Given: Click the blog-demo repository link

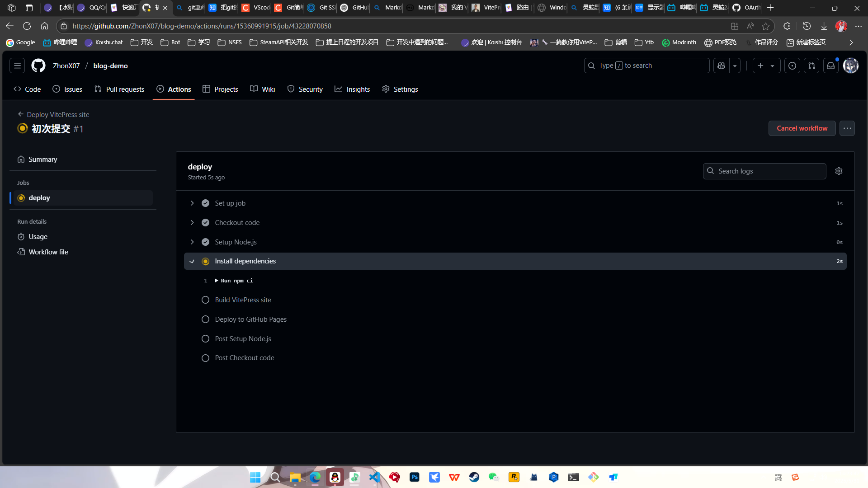Looking at the screenshot, I should (110, 66).
